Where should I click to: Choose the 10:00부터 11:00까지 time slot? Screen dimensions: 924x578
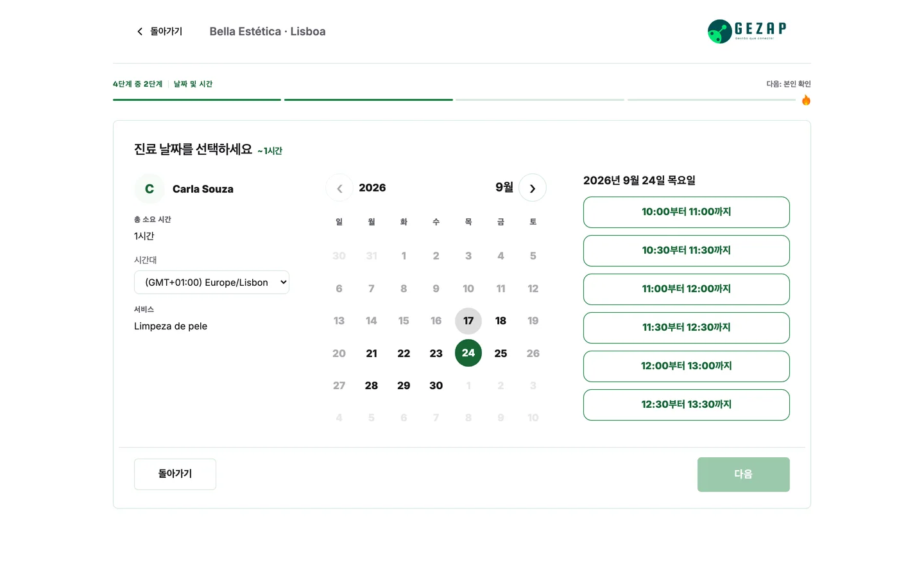687,212
